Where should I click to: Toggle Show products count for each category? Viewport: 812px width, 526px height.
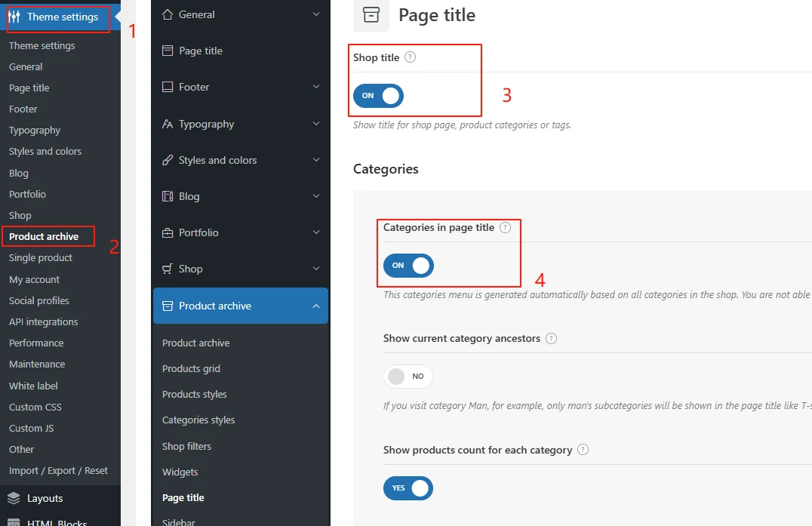pyautogui.click(x=408, y=488)
